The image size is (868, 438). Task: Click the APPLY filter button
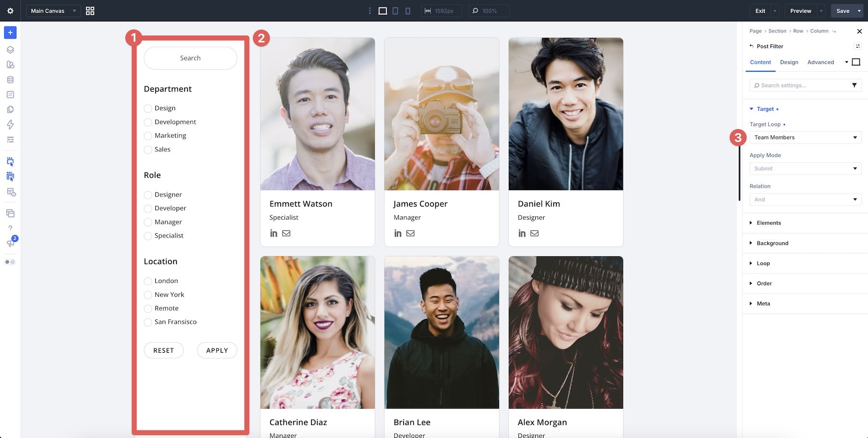pos(217,350)
